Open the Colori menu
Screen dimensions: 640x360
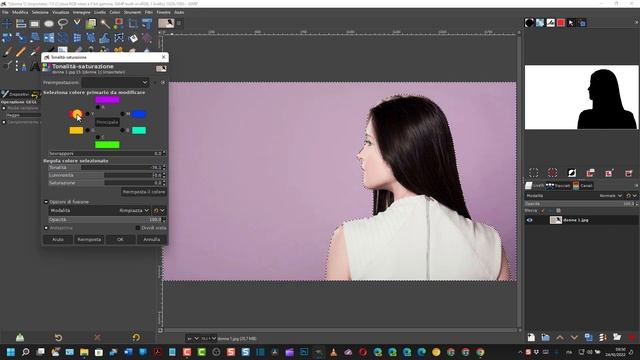pyautogui.click(x=115, y=12)
